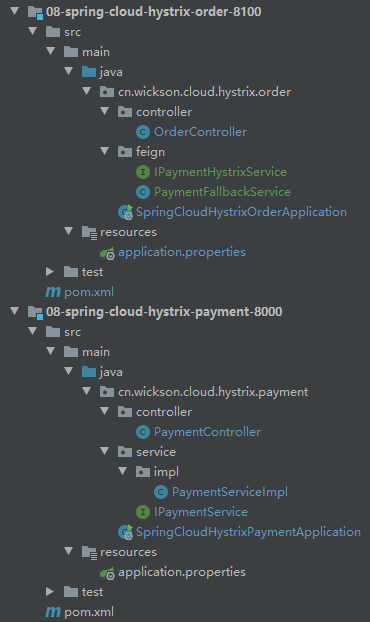Image resolution: width=370 pixels, height=622 pixels.
Task: Collapse the 08-spring-cloud-hystrix-order-8100 module
Action: (x=15, y=11)
